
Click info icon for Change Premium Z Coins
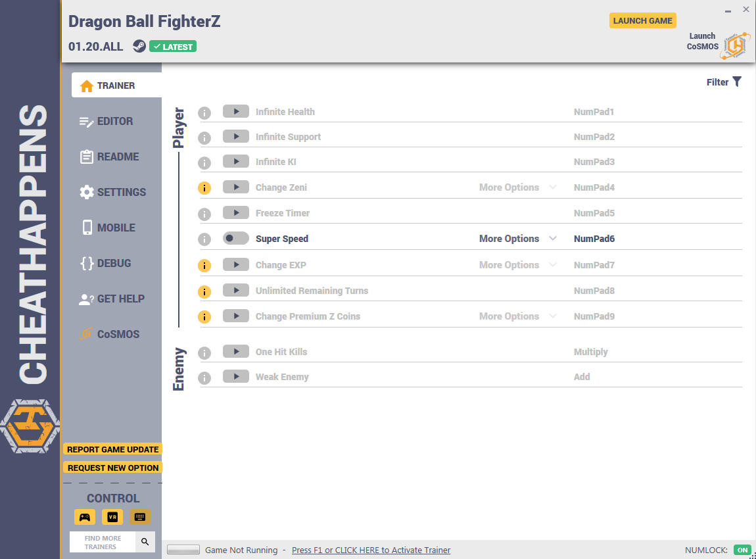204,317
